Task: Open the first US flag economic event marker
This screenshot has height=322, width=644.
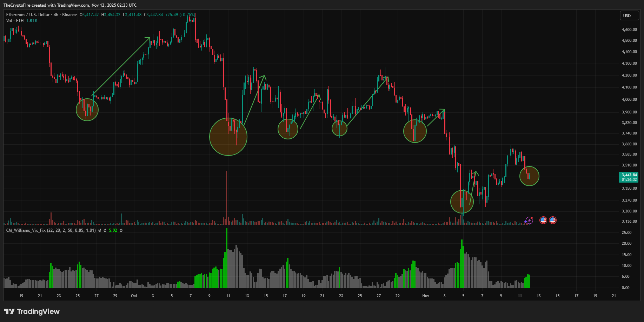Action: (x=543, y=220)
